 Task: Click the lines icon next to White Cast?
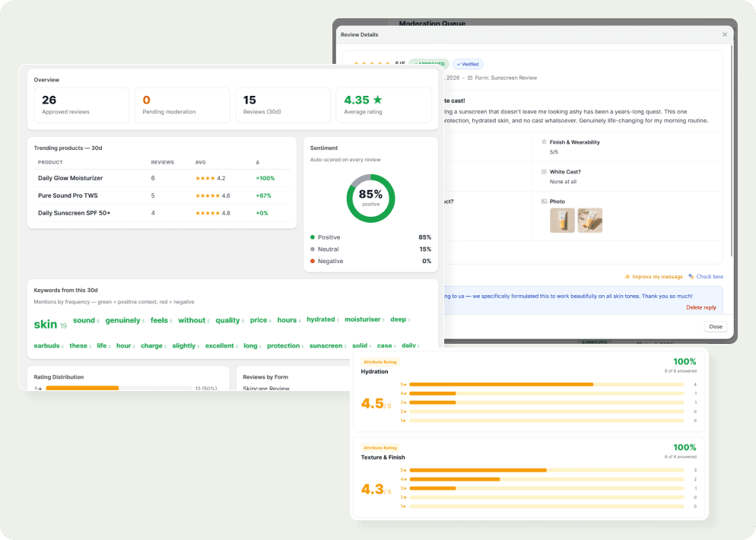544,172
